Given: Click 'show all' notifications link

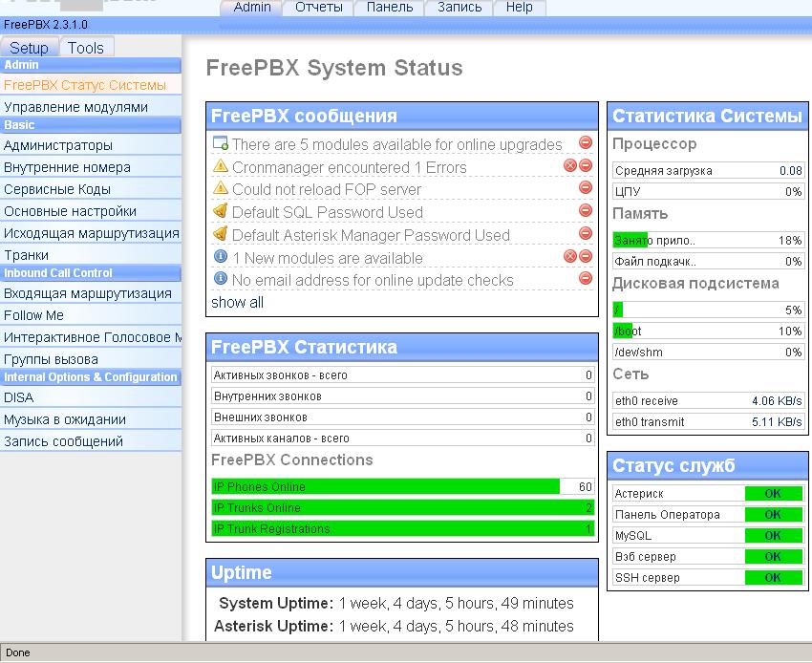Looking at the screenshot, I should coord(237,302).
